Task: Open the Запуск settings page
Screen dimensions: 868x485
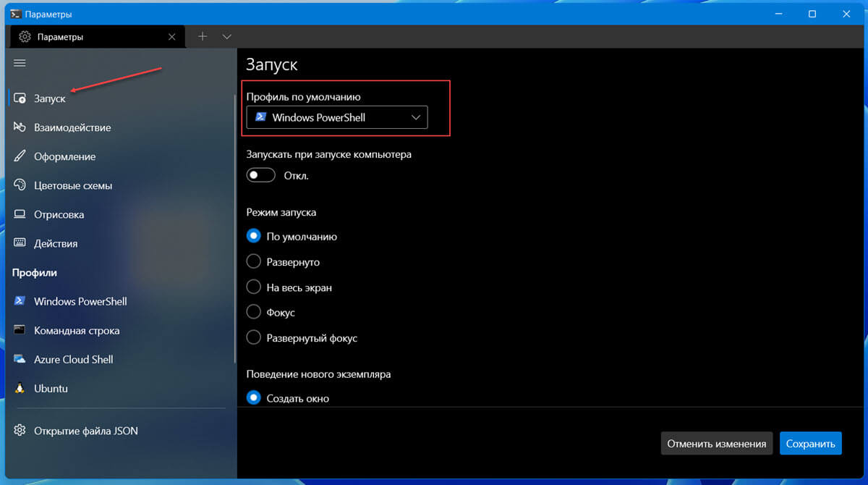Action: (x=122, y=98)
